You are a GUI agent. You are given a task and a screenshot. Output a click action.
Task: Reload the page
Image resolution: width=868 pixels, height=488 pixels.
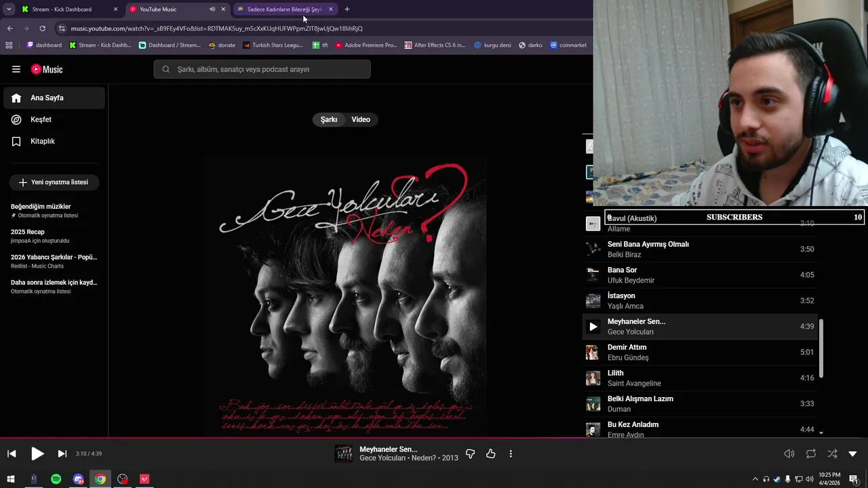click(42, 28)
